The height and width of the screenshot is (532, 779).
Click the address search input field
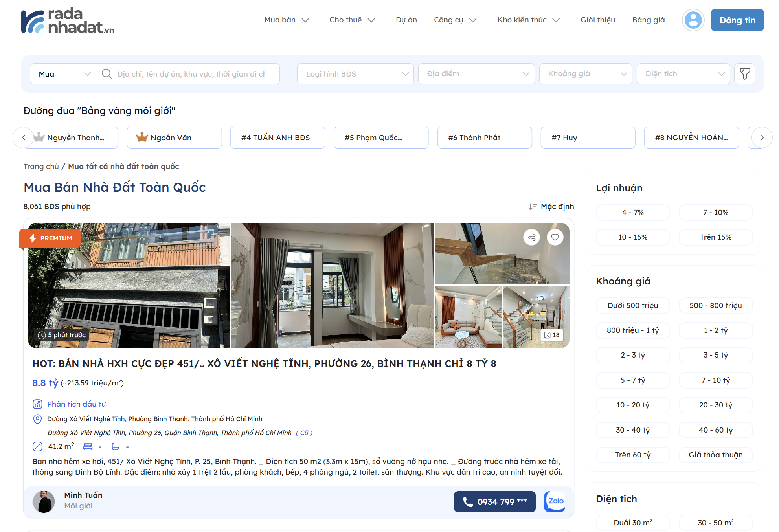click(191, 74)
